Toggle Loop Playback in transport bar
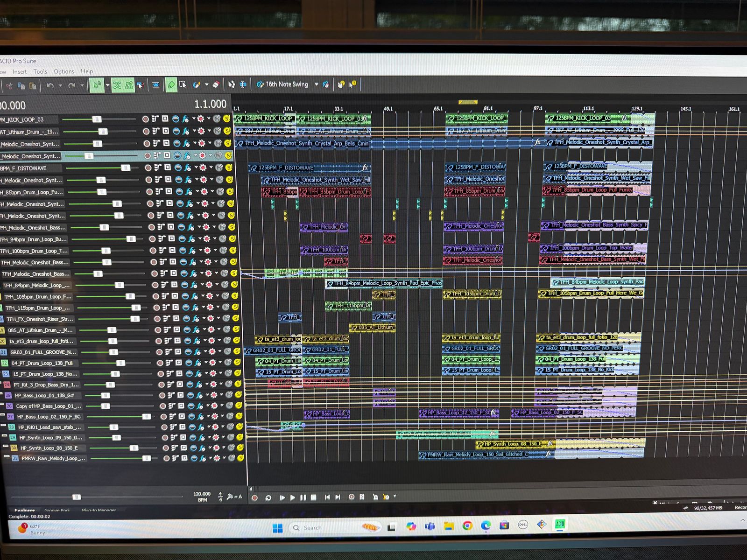The width and height of the screenshot is (747, 560). (268, 497)
